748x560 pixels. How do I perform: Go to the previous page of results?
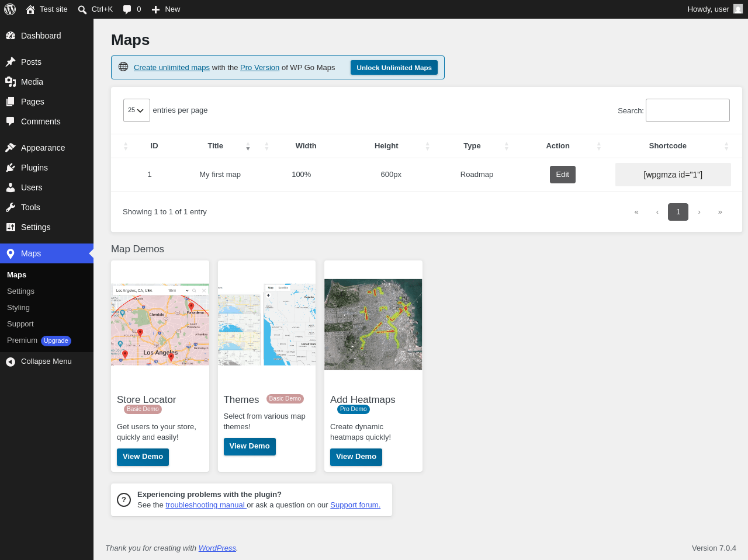(657, 212)
